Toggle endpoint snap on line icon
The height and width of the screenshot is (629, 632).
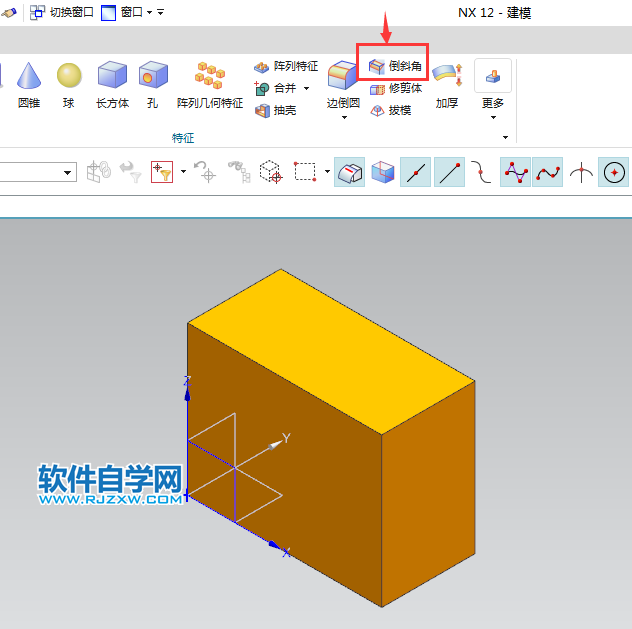point(449,172)
